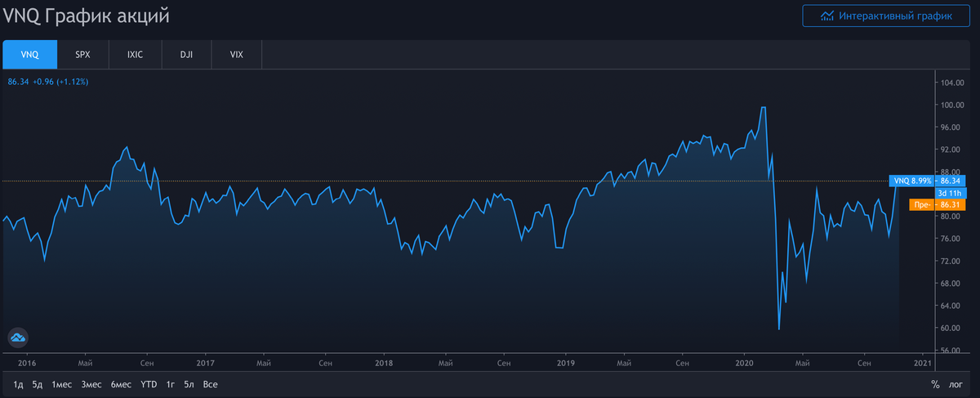Click the VNQ 8.99% price label

(x=913, y=181)
